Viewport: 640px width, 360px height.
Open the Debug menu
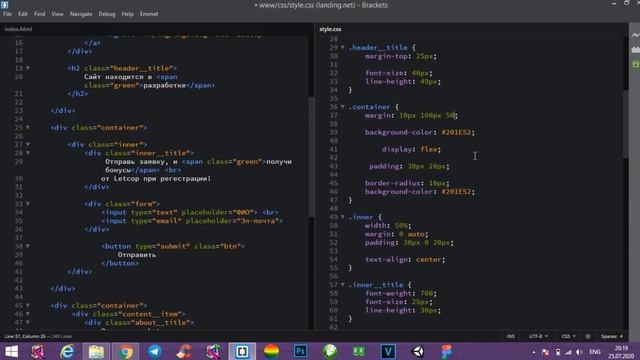point(107,14)
